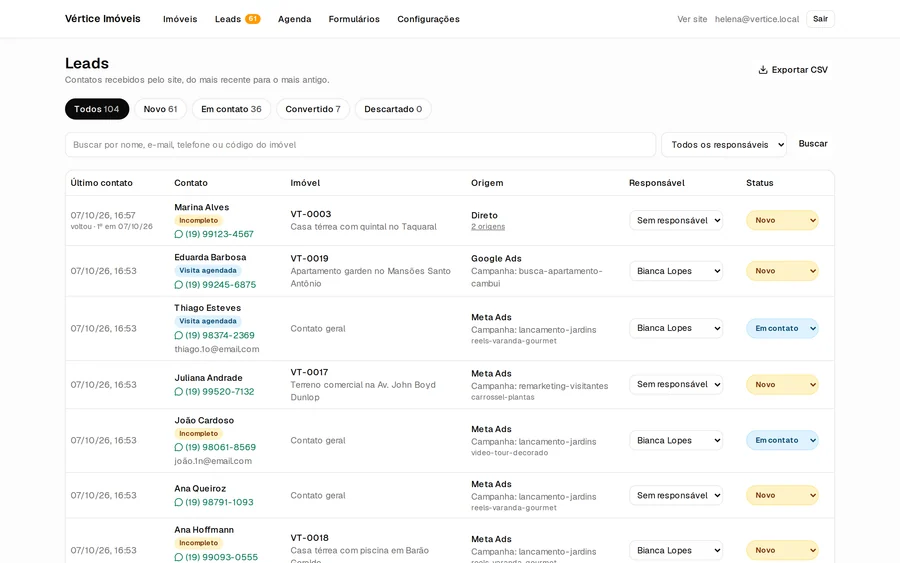This screenshot has width=900, height=563.
Task: Open Configurações in the top navigation
Action: tap(428, 19)
